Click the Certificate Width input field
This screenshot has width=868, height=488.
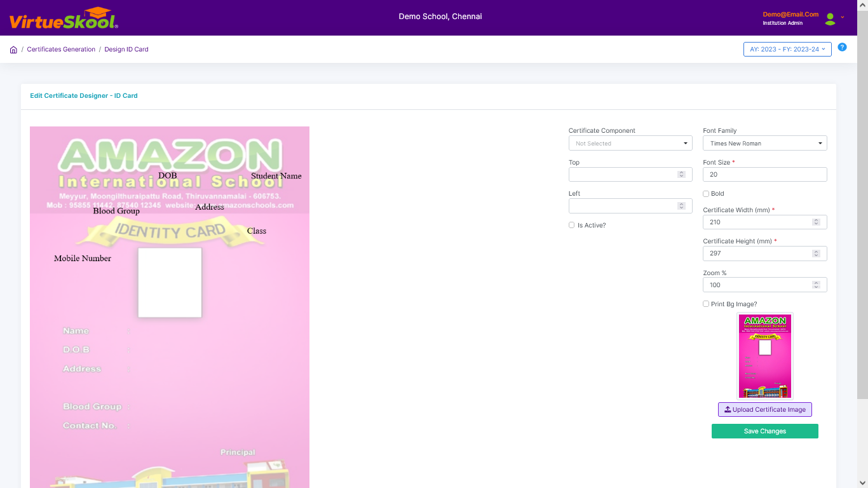765,222
